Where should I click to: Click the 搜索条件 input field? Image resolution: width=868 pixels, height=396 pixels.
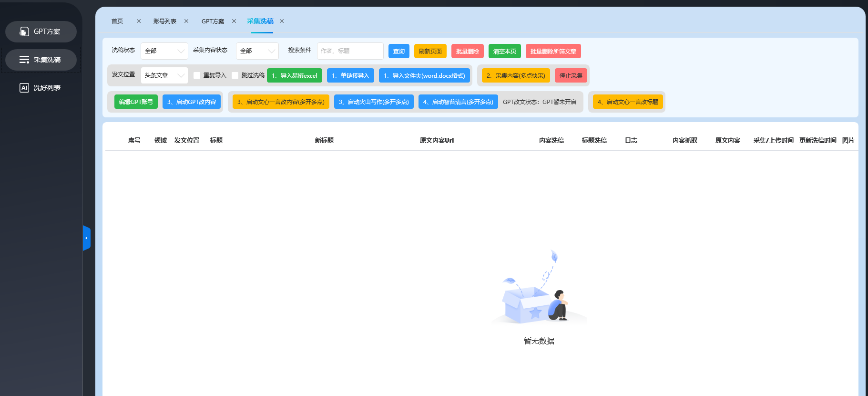click(x=350, y=51)
